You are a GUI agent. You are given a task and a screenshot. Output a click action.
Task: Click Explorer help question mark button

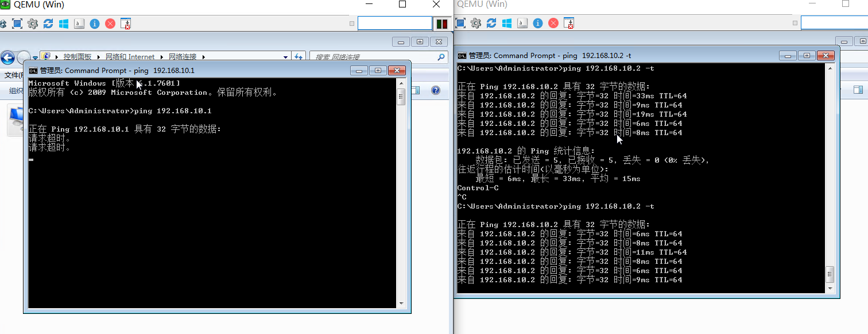pos(435,90)
